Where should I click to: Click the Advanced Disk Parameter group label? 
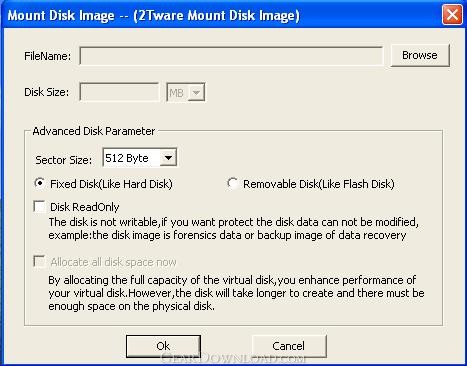coord(94,131)
